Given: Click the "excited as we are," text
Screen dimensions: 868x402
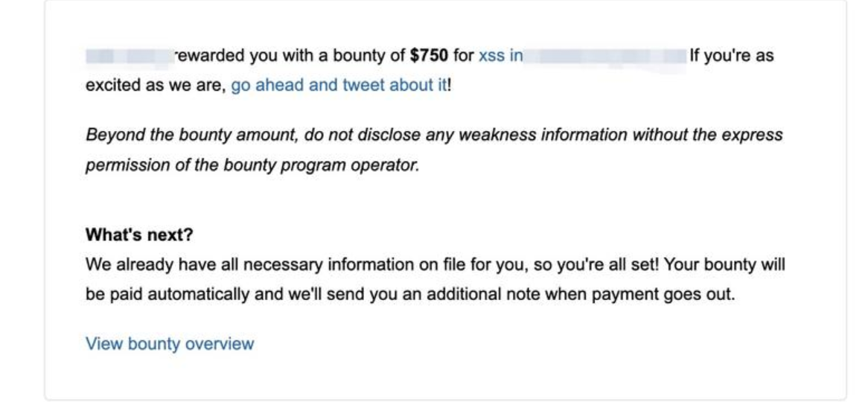Looking at the screenshot, I should pos(156,86).
